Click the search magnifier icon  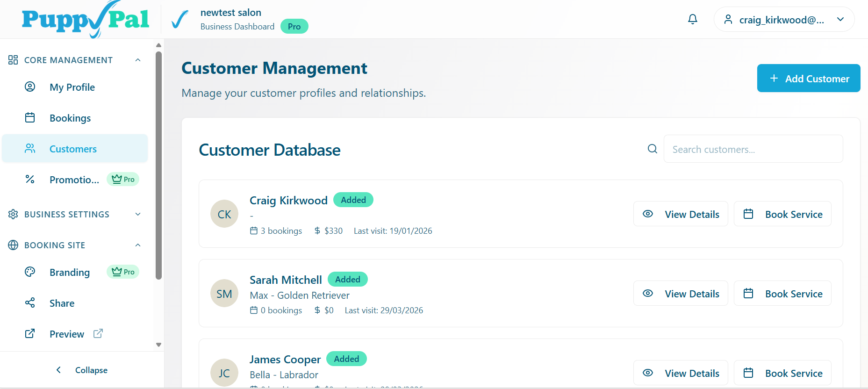[653, 149]
